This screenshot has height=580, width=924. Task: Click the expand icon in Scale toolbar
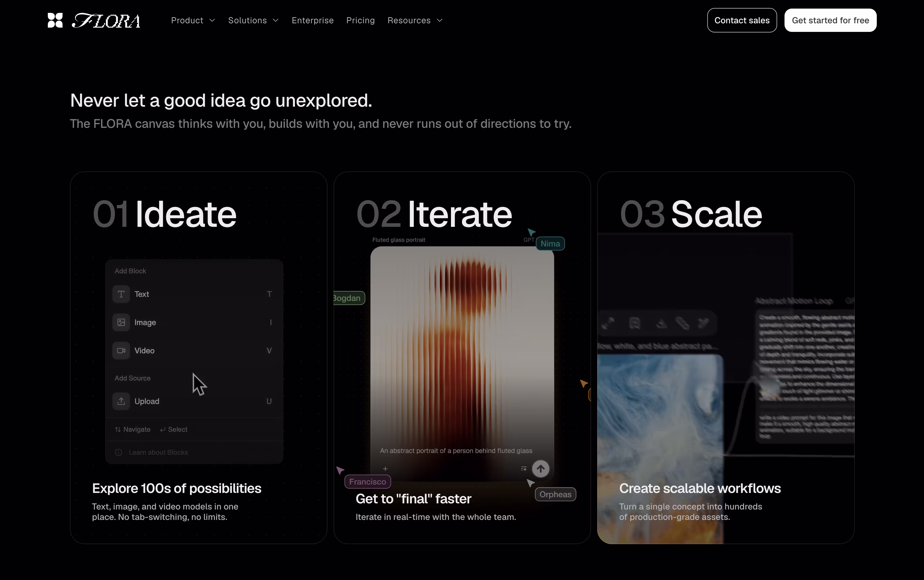pos(608,323)
